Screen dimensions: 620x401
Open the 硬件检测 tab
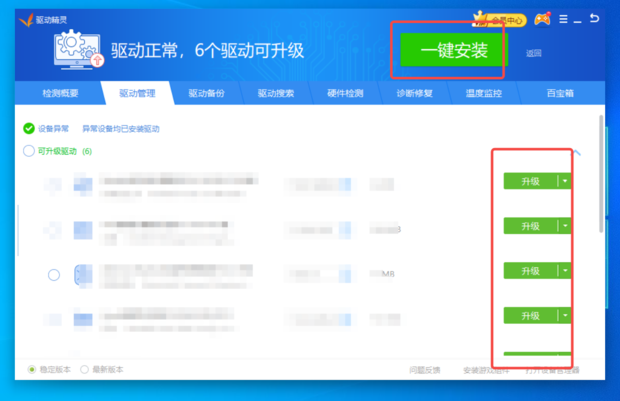click(344, 94)
